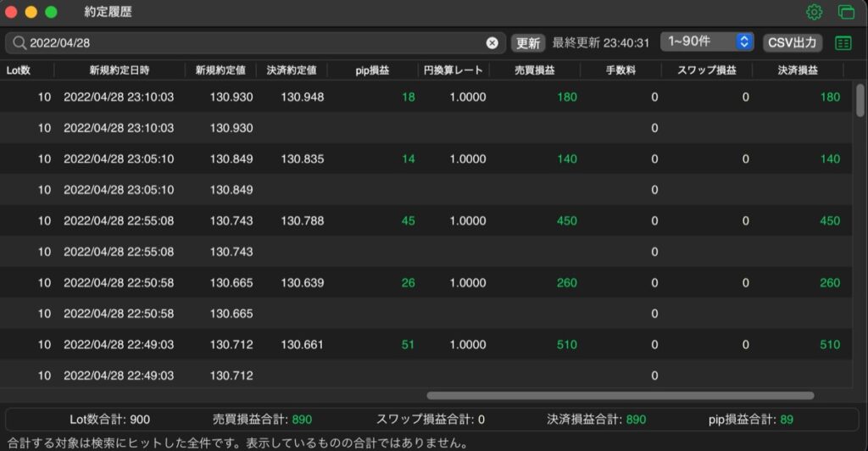Click trade profit value 140
Viewport: 868px width, 451px height.
[567, 159]
